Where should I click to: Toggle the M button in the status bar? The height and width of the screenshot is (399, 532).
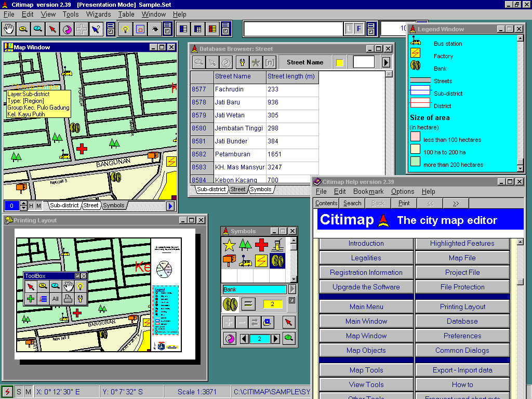point(28,391)
